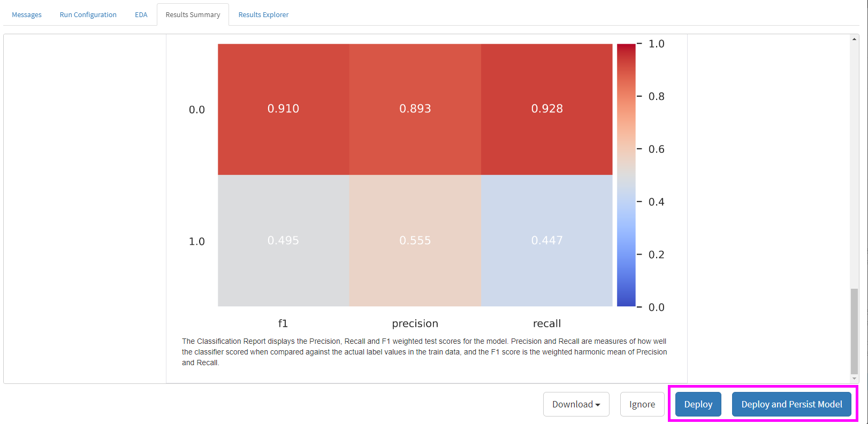Select the 0.893 precision heatmap cell
Screen dimensions: 868x424
click(415, 109)
